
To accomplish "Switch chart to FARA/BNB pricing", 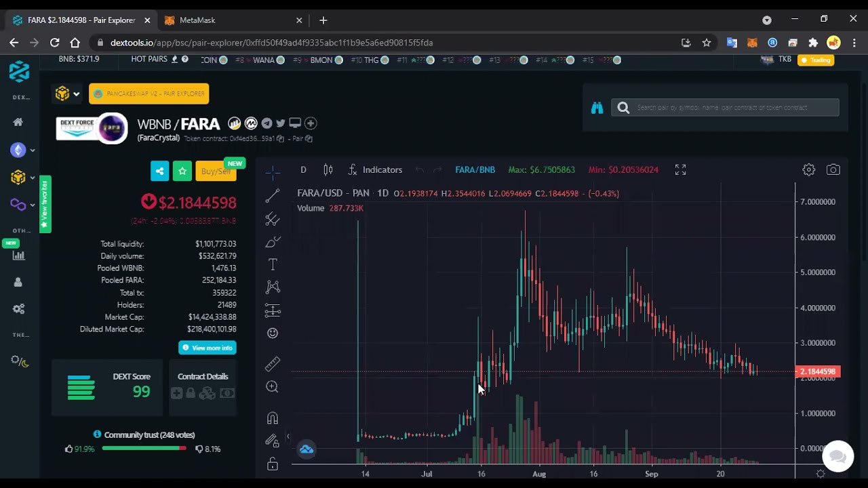I will coord(475,169).
